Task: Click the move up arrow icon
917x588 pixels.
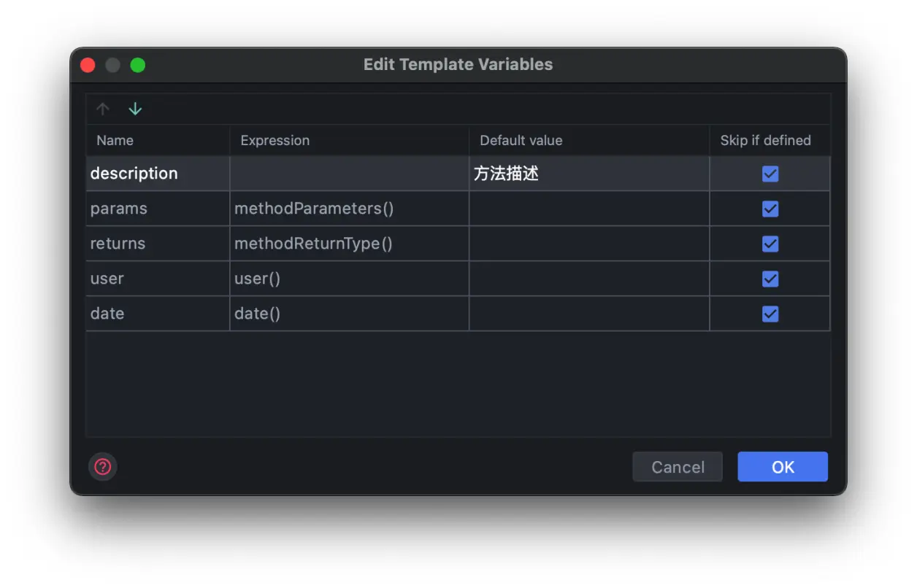Action: [x=103, y=109]
